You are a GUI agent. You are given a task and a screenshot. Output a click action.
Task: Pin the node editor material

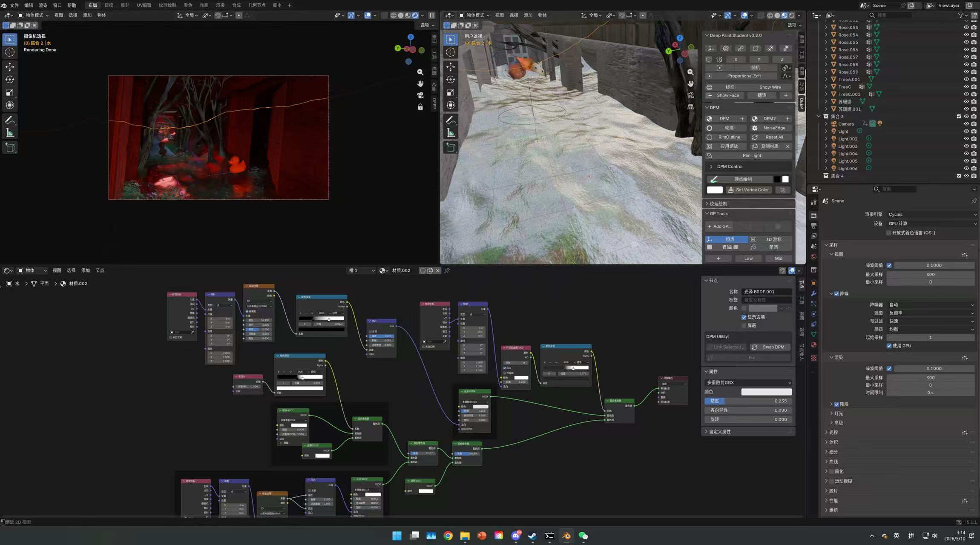click(447, 270)
